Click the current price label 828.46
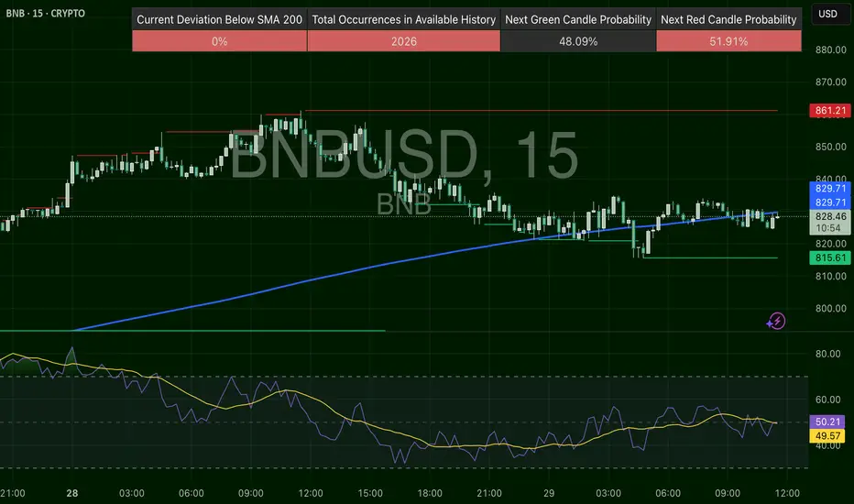 point(830,216)
